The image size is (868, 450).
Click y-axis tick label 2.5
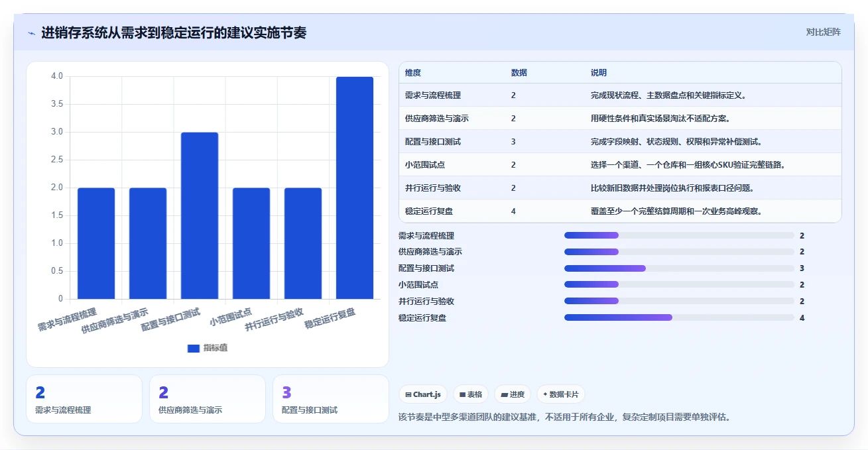[x=57, y=160]
